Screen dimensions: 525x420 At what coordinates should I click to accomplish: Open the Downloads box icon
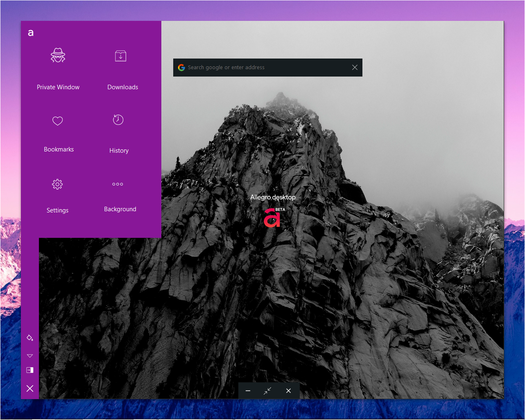(x=120, y=56)
